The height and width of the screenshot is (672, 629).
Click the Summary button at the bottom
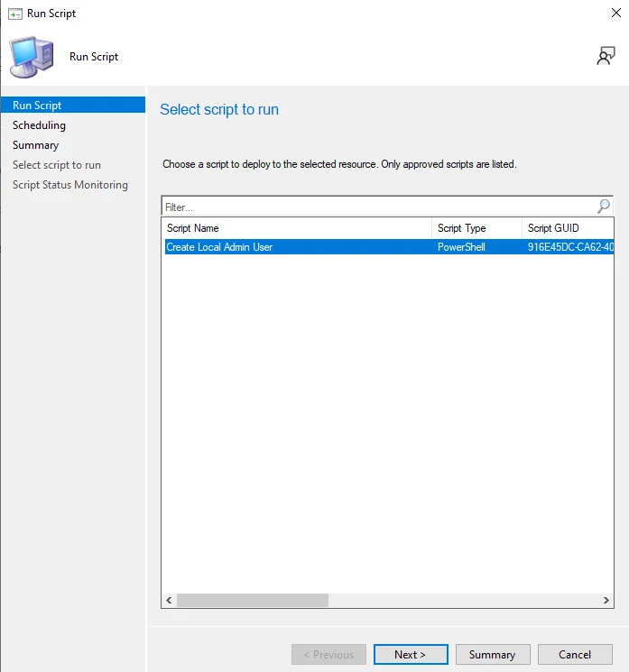pos(493,655)
